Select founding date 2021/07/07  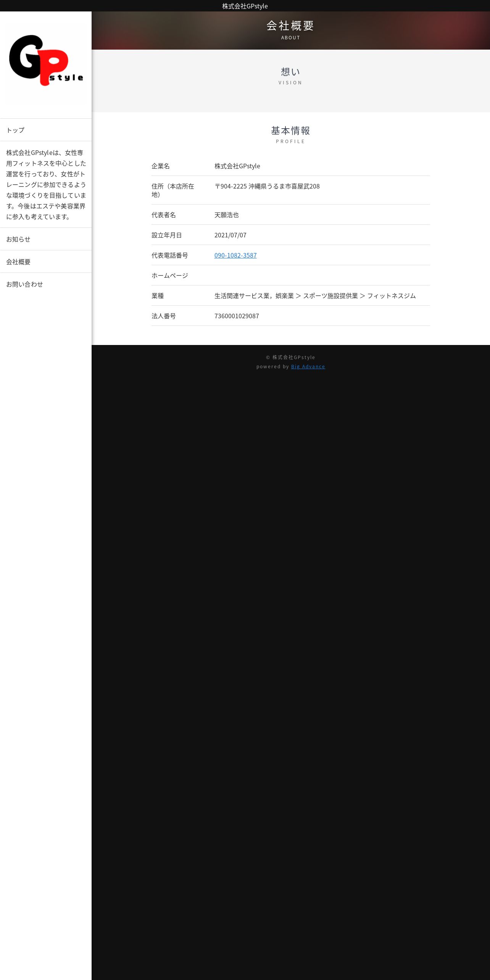point(230,235)
